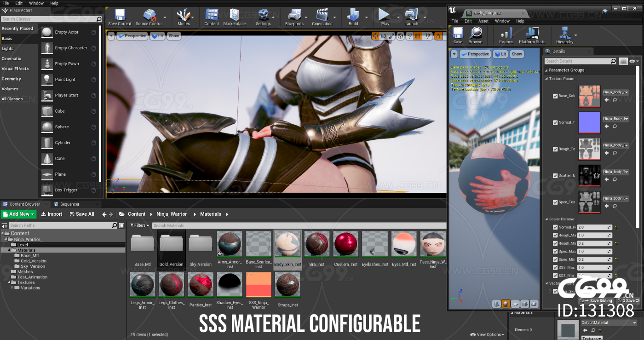Image resolution: width=644 pixels, height=340 pixels.
Task: Open editor Settings toolbar icon
Action: 263,17
